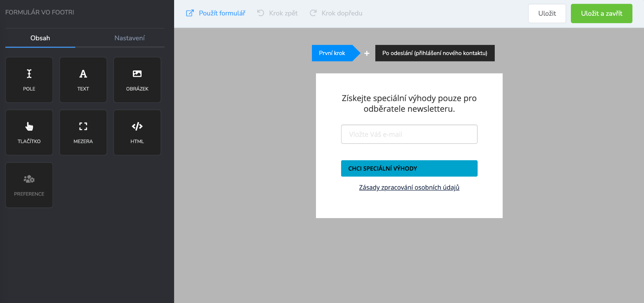Open the Po odeslání step
Image resolution: width=644 pixels, height=303 pixels.
tap(435, 53)
